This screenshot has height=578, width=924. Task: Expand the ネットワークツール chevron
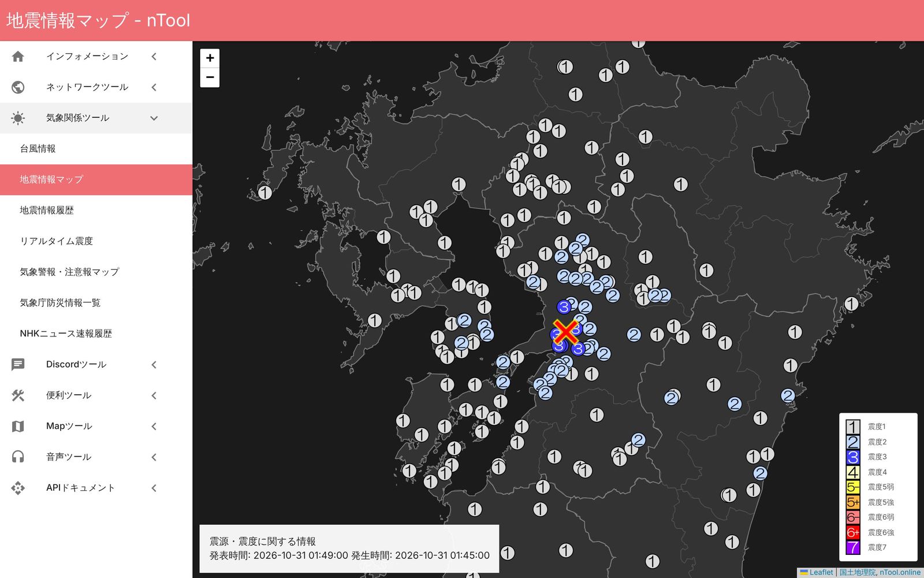click(x=154, y=87)
